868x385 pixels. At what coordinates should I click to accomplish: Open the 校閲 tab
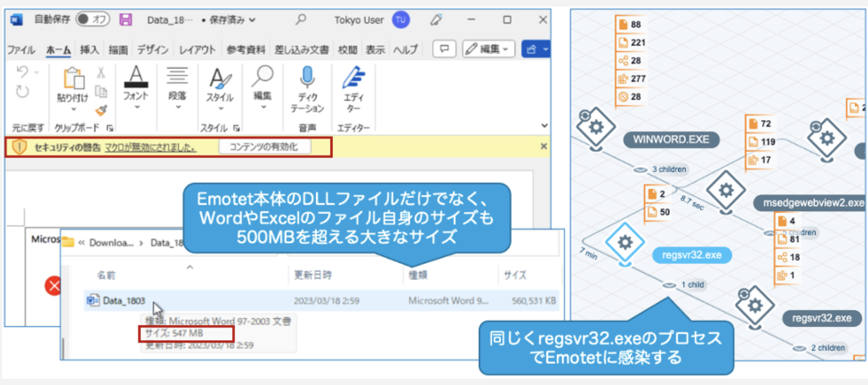click(347, 49)
